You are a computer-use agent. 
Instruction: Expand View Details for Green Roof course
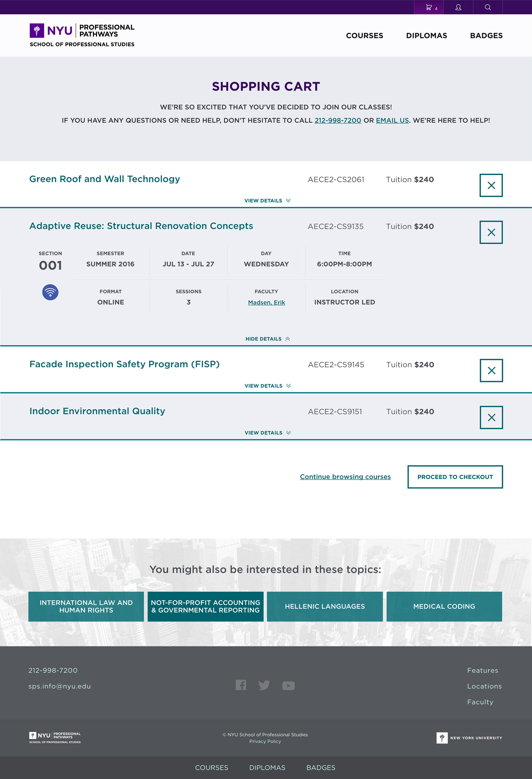[267, 200]
